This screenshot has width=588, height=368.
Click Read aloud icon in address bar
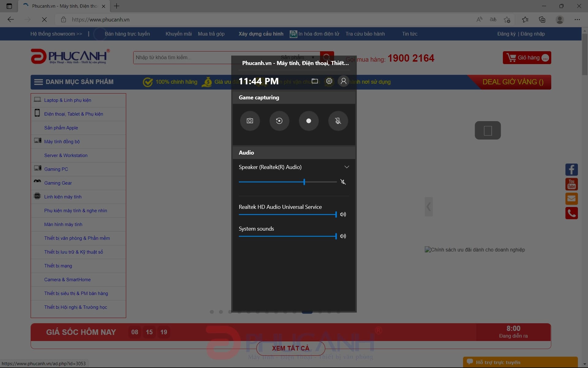479,20
